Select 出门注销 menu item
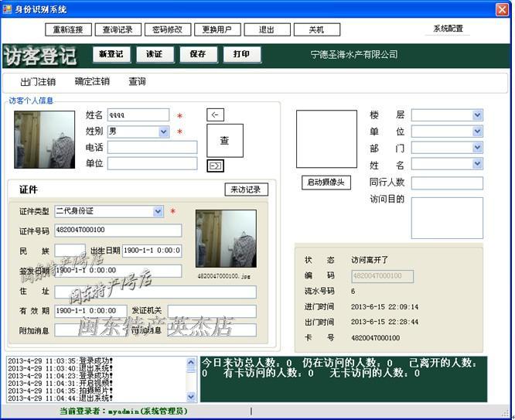Viewport: 515px width, 420px height. coord(38,82)
